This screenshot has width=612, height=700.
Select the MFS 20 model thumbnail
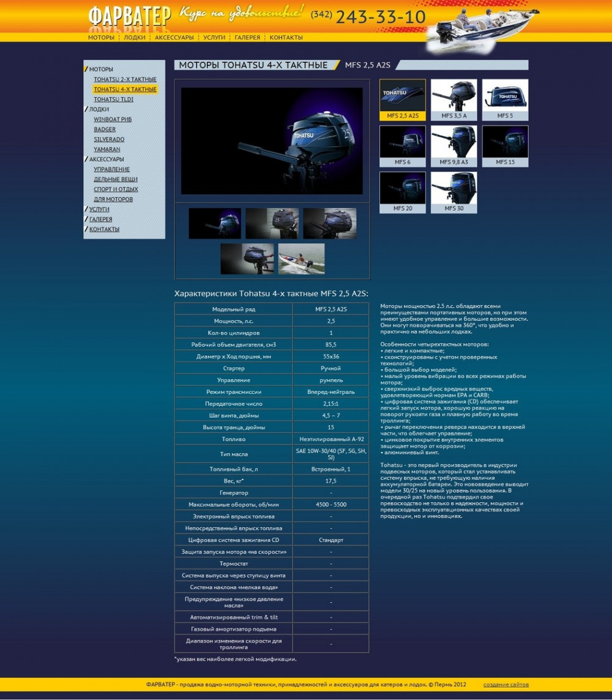[x=402, y=192]
